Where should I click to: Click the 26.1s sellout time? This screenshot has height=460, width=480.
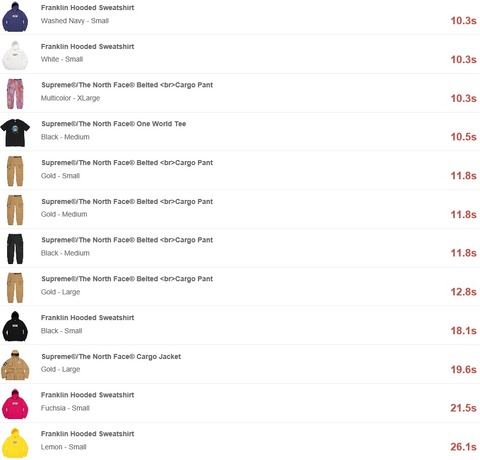tap(463, 447)
